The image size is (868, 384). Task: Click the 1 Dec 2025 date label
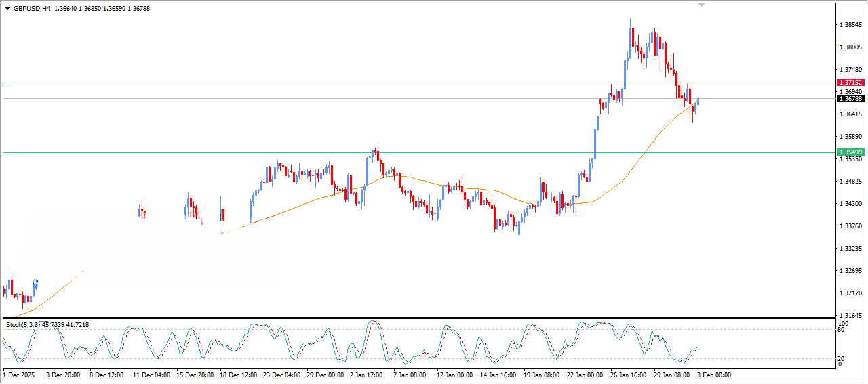click(x=20, y=375)
